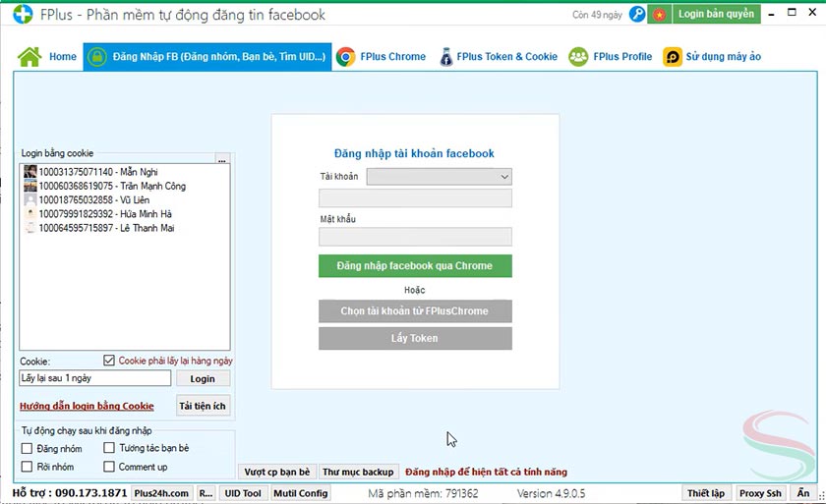
Task: Check the 'Tương tác bạn bè' option
Action: [109, 449]
